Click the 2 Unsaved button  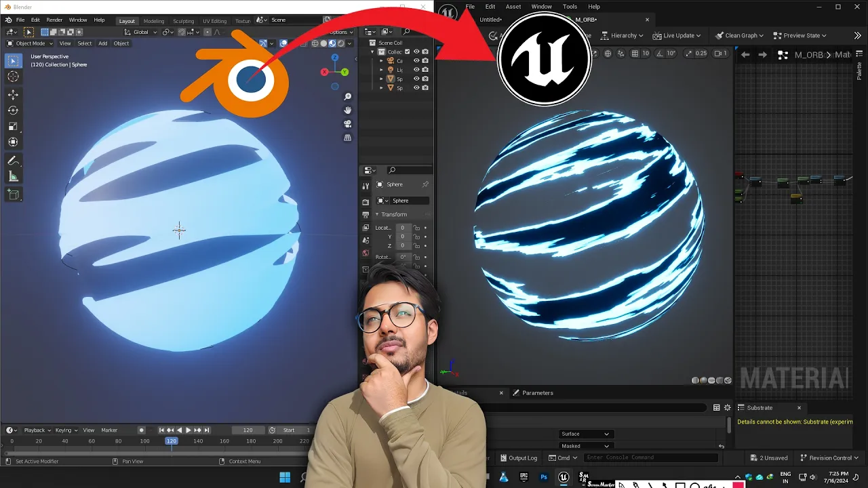(768, 457)
